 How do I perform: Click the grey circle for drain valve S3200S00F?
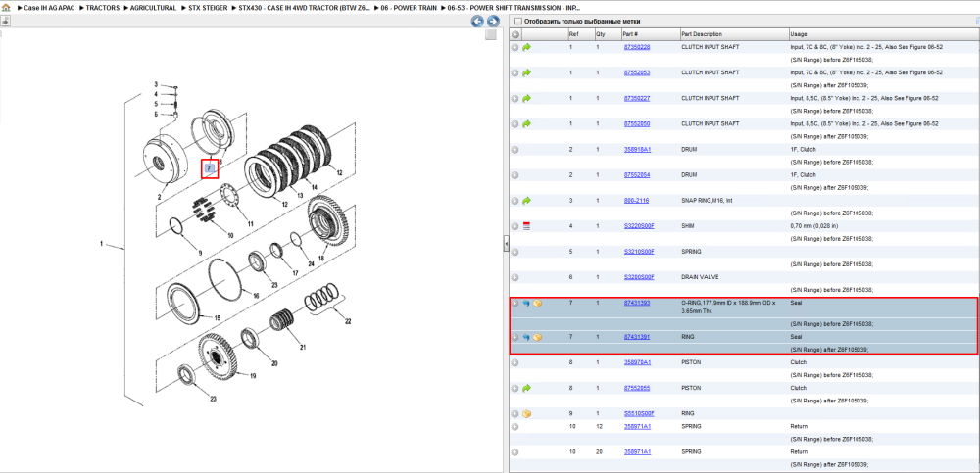[x=515, y=277]
